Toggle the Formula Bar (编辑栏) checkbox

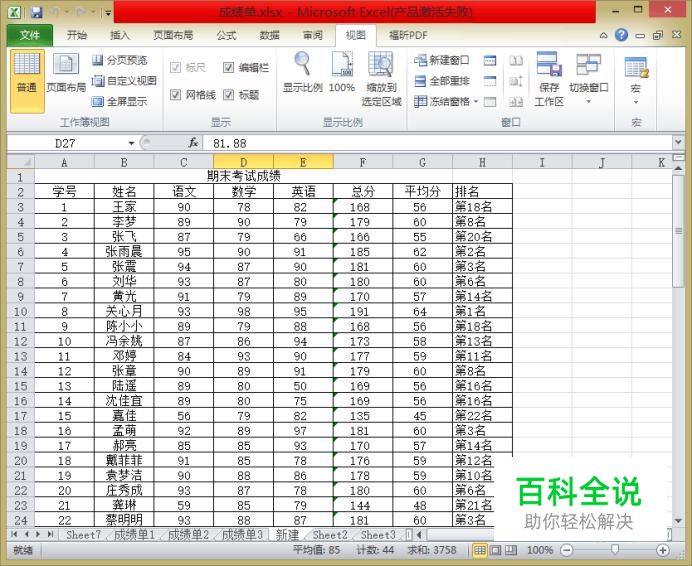228,67
